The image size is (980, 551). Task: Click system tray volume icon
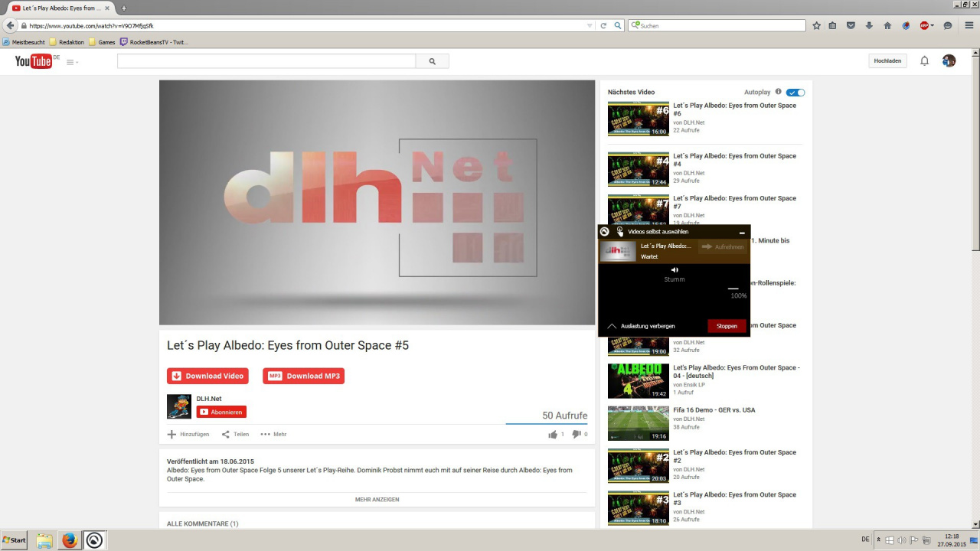901,540
